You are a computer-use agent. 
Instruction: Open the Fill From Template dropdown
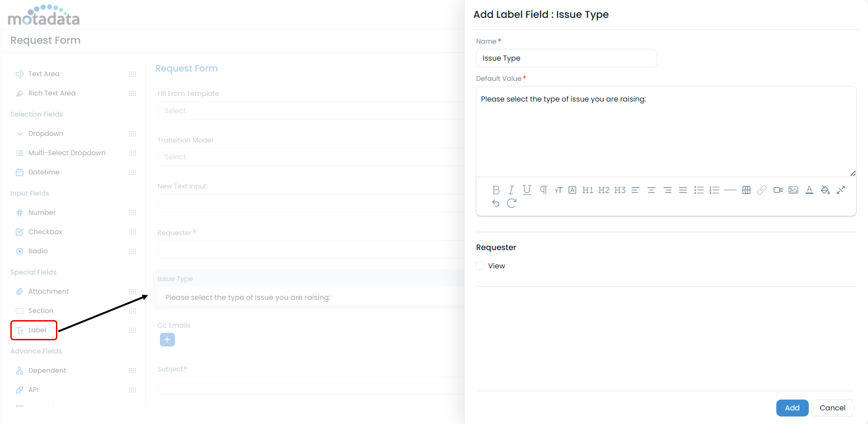pos(310,111)
